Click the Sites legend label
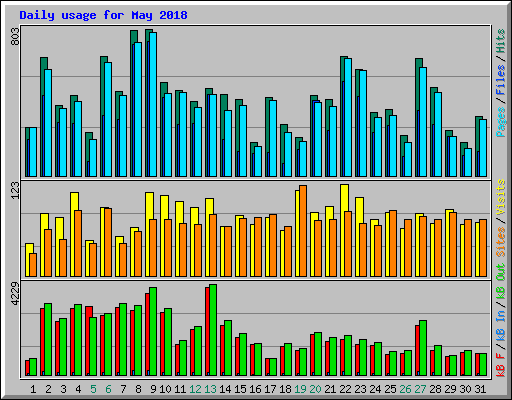The image size is (512, 400). (501, 242)
